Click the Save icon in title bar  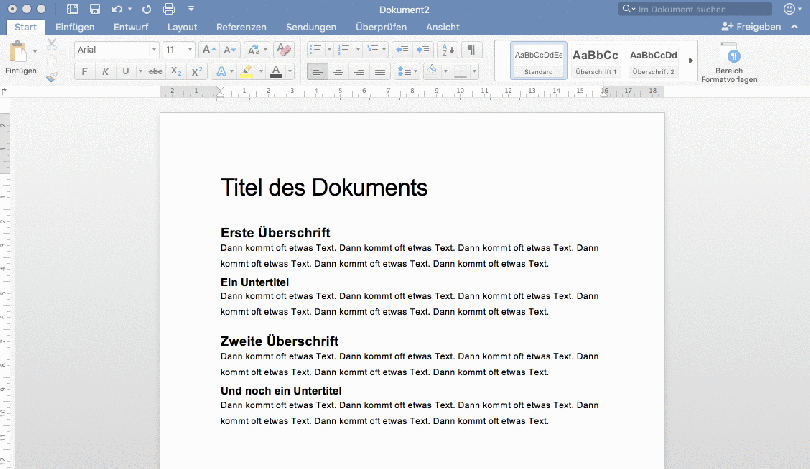pos(94,9)
